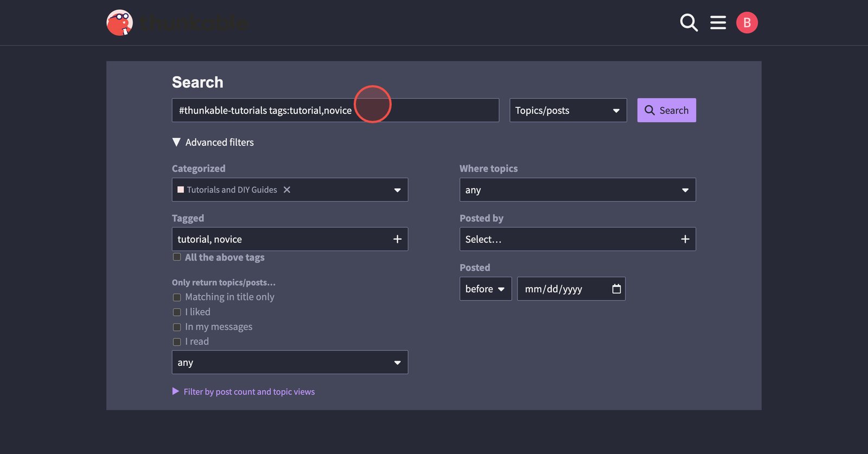Remove the Tutorials and DIY Guides category
The width and height of the screenshot is (868, 454).
point(287,190)
